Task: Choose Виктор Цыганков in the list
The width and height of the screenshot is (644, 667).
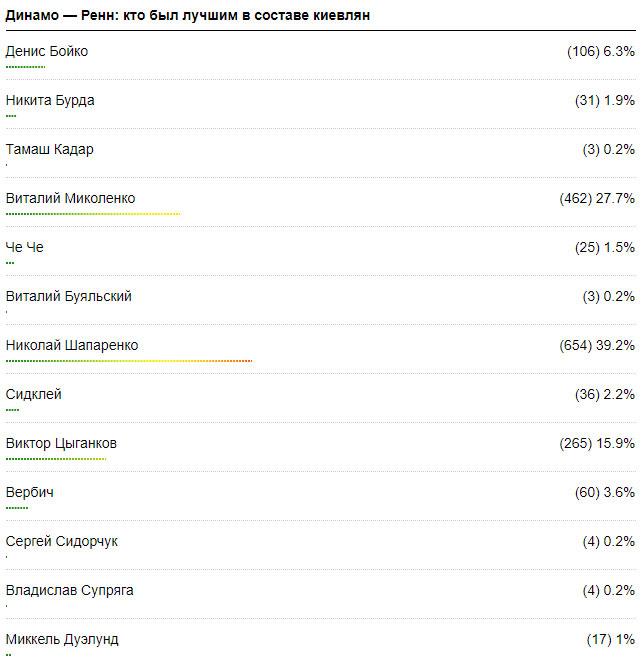Action: [x=62, y=443]
